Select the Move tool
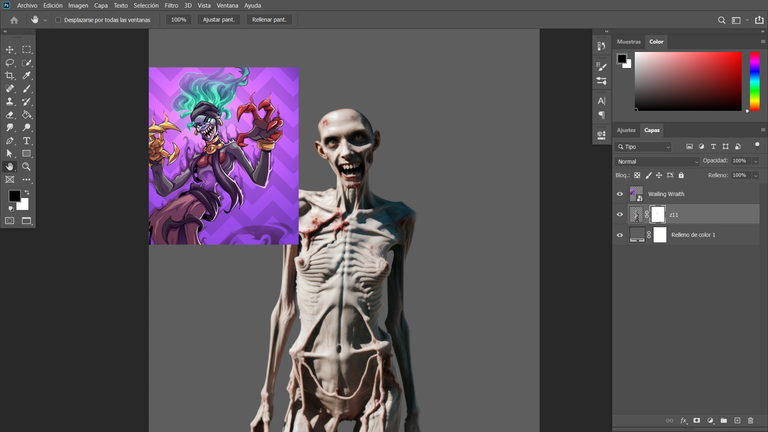Viewport: 768px width, 432px height. coord(9,49)
